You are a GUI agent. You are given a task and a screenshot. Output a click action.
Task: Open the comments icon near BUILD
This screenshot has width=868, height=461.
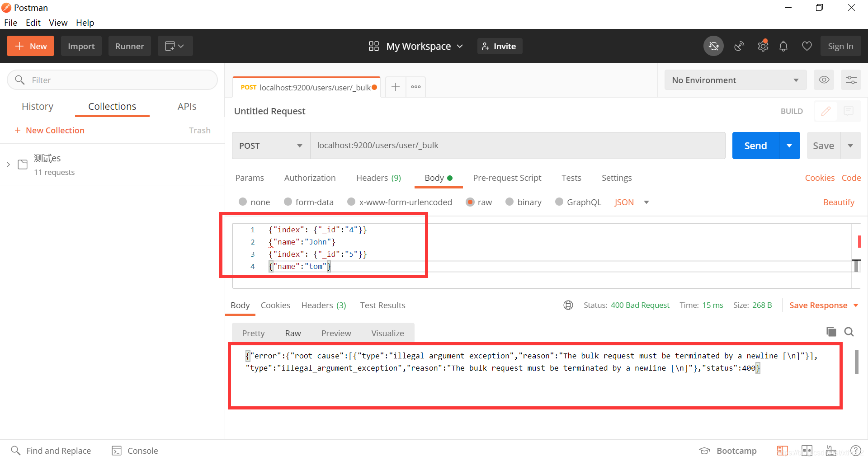pos(849,111)
